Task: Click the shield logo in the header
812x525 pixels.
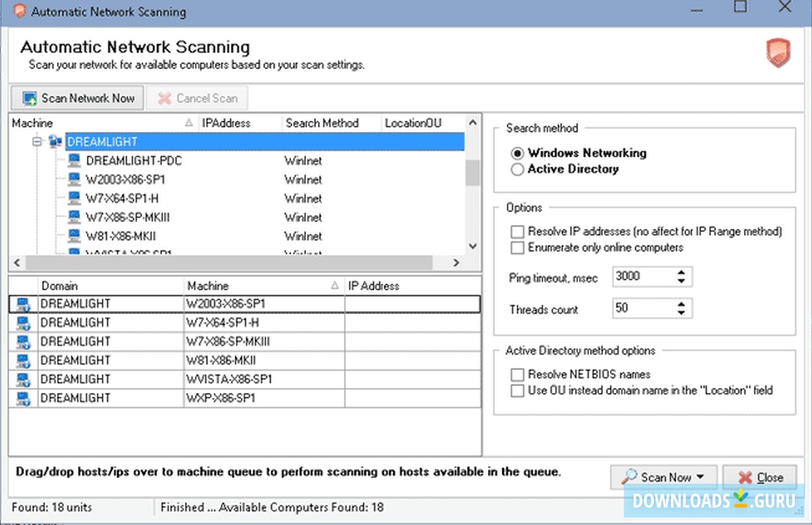Action: tap(780, 53)
